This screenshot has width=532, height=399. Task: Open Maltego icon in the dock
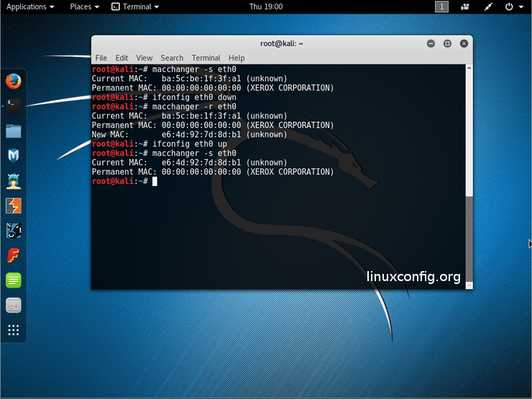(14, 230)
